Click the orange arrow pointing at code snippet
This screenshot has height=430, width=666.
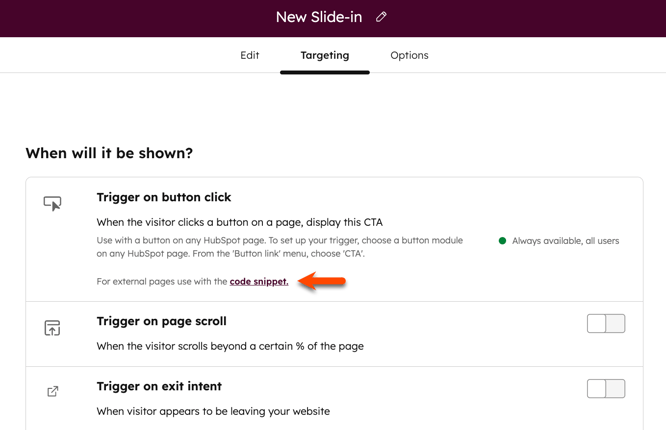click(322, 282)
